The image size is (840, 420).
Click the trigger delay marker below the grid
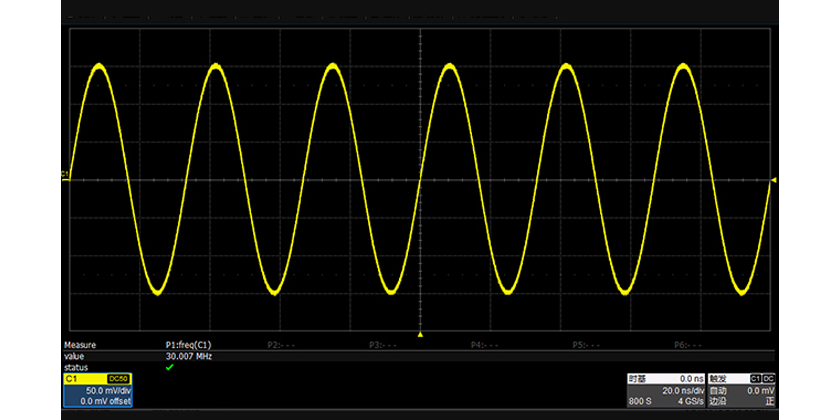pos(420,334)
